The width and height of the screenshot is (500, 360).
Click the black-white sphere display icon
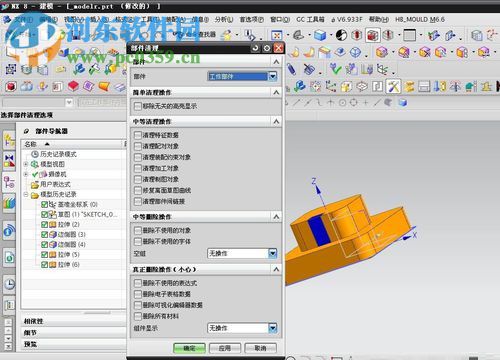coord(341,35)
